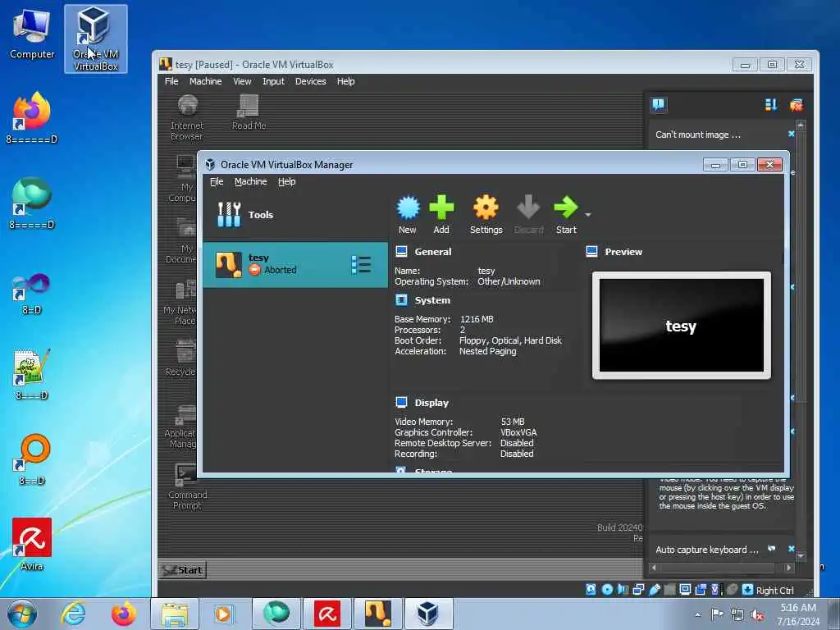
Task: Open the tesy machine tools menu icon
Action: 361,265
